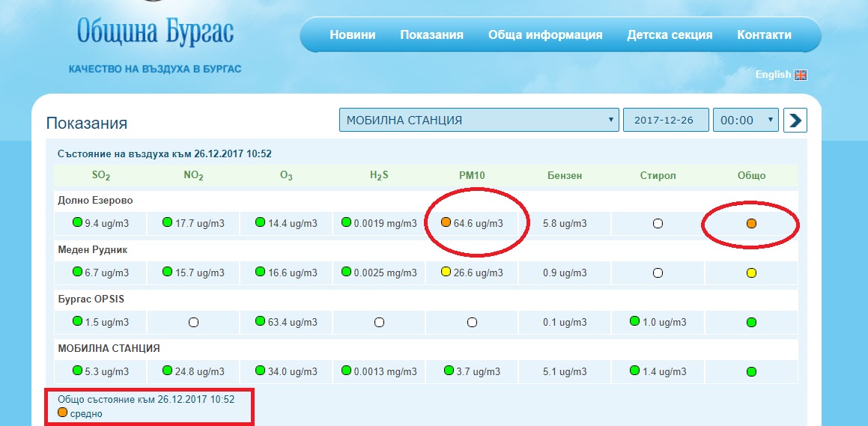This screenshot has height=426, width=868.
Task: Click the date field showing 2017-12-26
Action: click(666, 120)
